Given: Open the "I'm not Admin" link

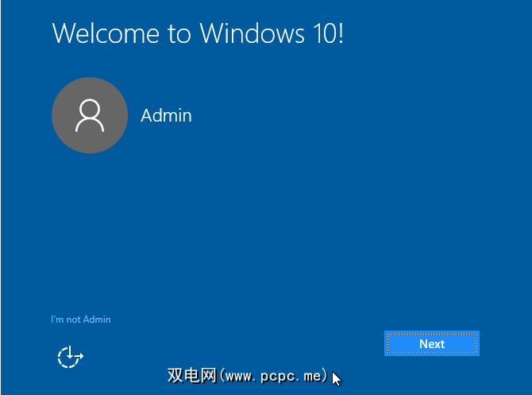Looking at the screenshot, I should [81, 319].
